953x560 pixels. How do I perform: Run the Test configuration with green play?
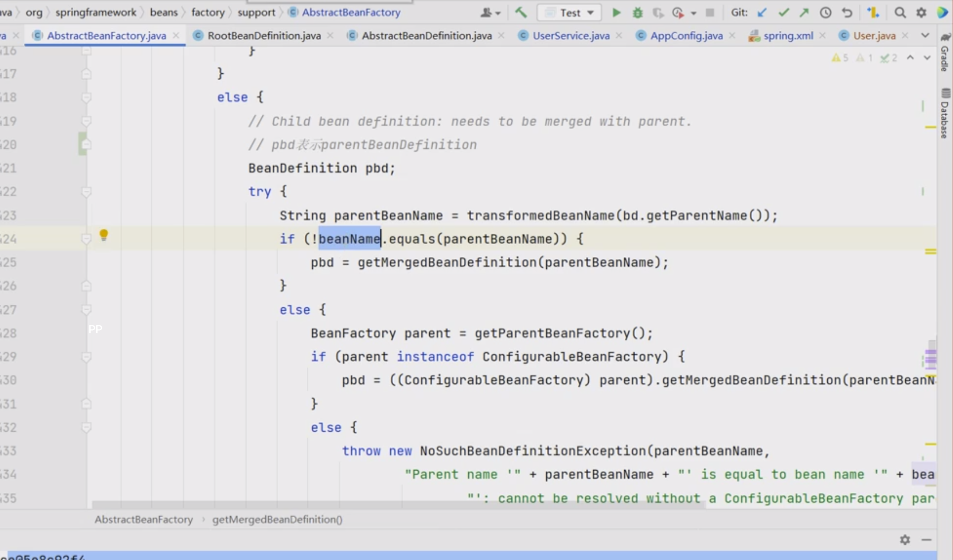616,13
